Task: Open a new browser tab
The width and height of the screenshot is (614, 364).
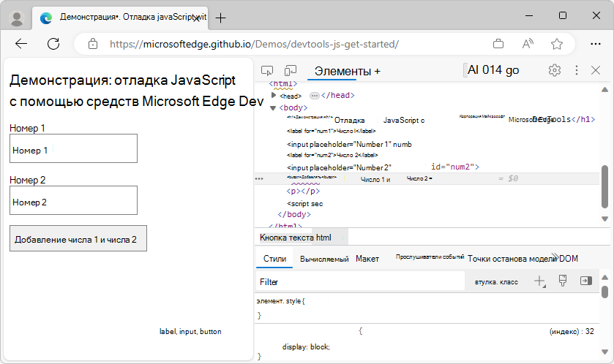Action: point(221,18)
